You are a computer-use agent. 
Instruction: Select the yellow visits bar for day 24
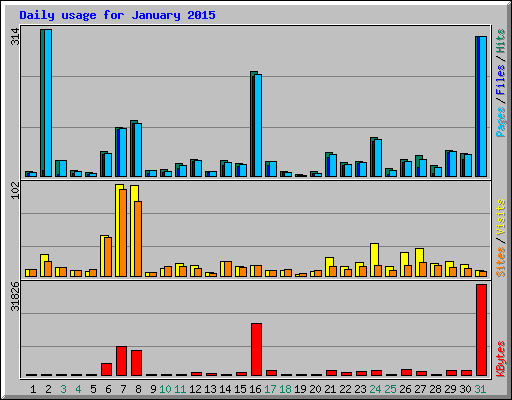point(372,260)
